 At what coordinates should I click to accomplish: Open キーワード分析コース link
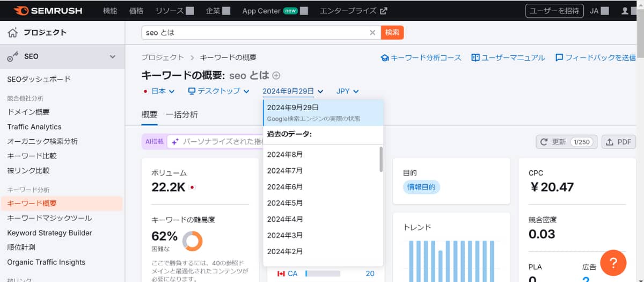coord(421,57)
